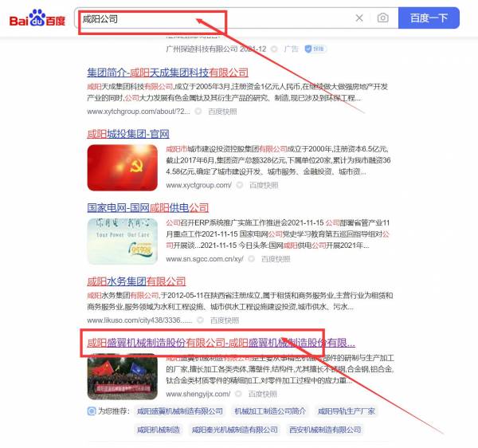478x448 pixels.
Task: Click the red party flag thumbnail
Action: pos(122,167)
